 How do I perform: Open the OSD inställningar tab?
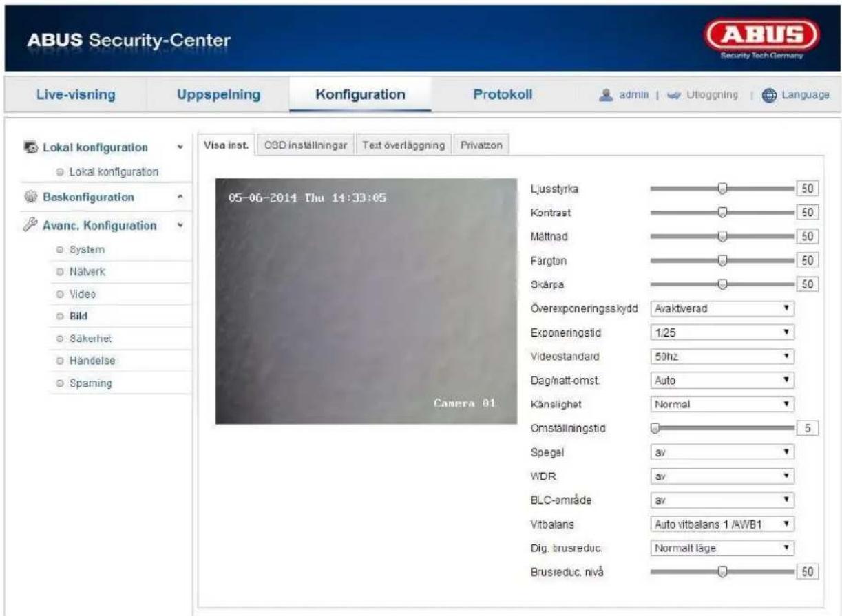click(x=305, y=145)
